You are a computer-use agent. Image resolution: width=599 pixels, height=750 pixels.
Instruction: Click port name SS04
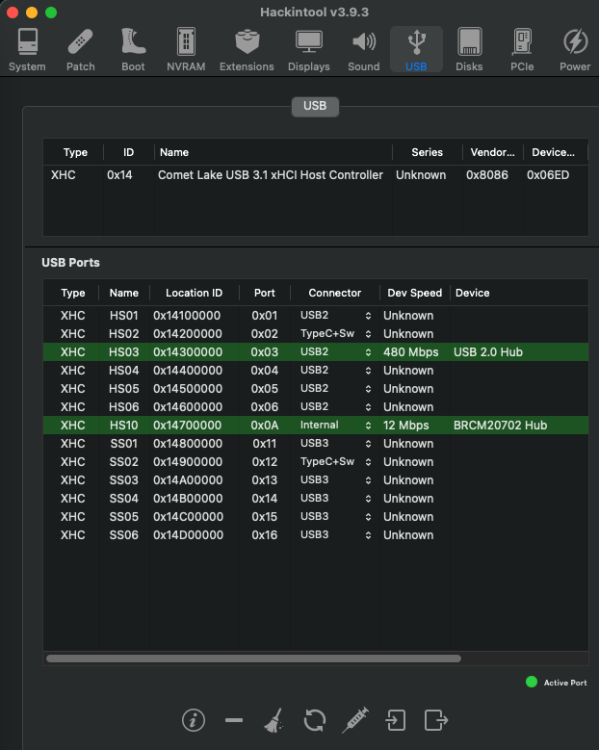click(x=124, y=498)
